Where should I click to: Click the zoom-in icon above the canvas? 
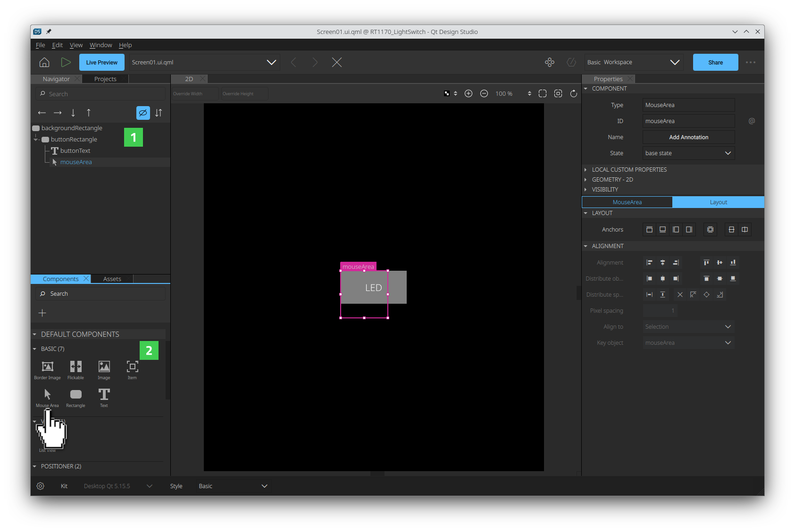click(469, 93)
